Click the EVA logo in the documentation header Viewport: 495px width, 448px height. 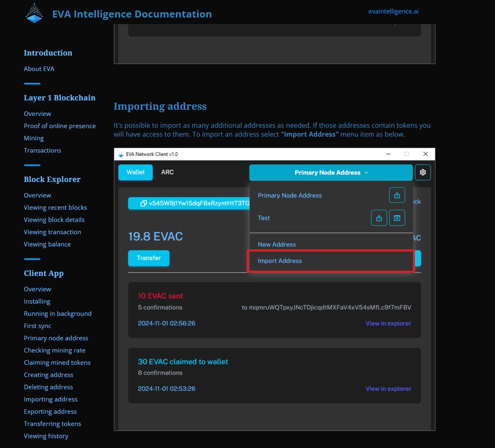click(x=34, y=13)
